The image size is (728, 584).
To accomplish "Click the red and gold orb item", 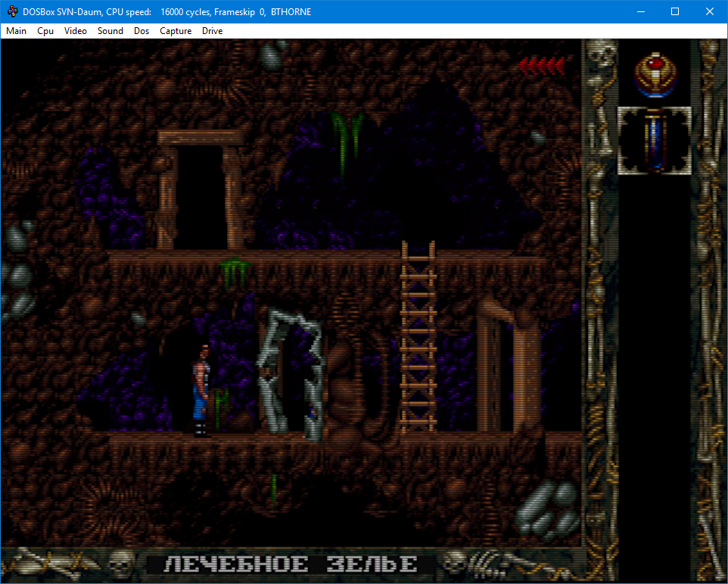I will (x=655, y=75).
